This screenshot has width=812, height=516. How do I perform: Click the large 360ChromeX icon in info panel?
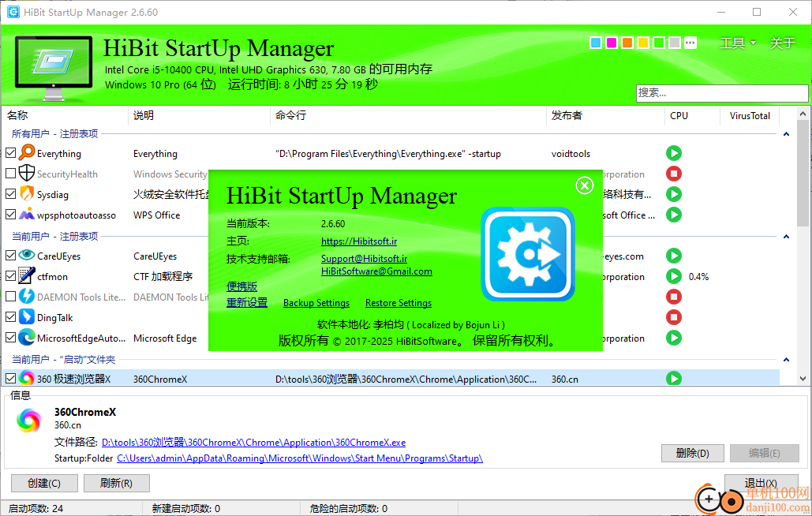click(28, 420)
